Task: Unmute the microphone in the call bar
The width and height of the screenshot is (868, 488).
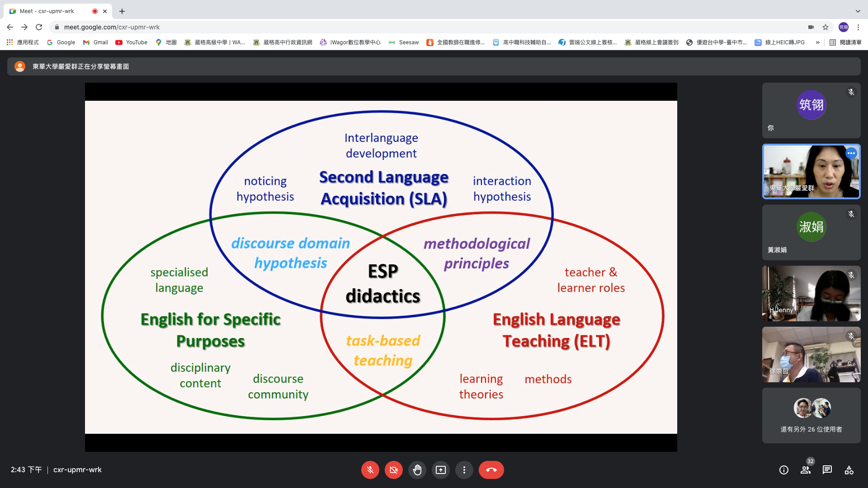Action: [370, 470]
